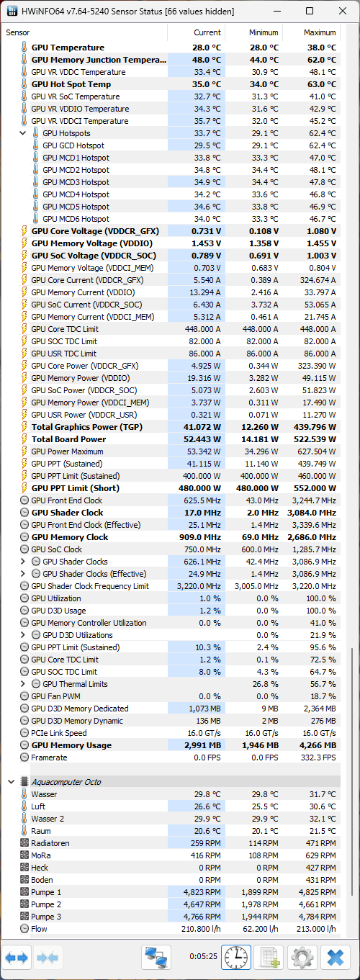Close sensors with the blue X icon
360x980 pixels.
pos(335,958)
